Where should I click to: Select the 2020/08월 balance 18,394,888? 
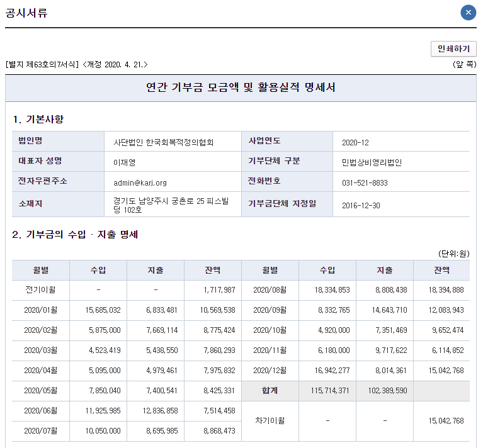[446, 290]
